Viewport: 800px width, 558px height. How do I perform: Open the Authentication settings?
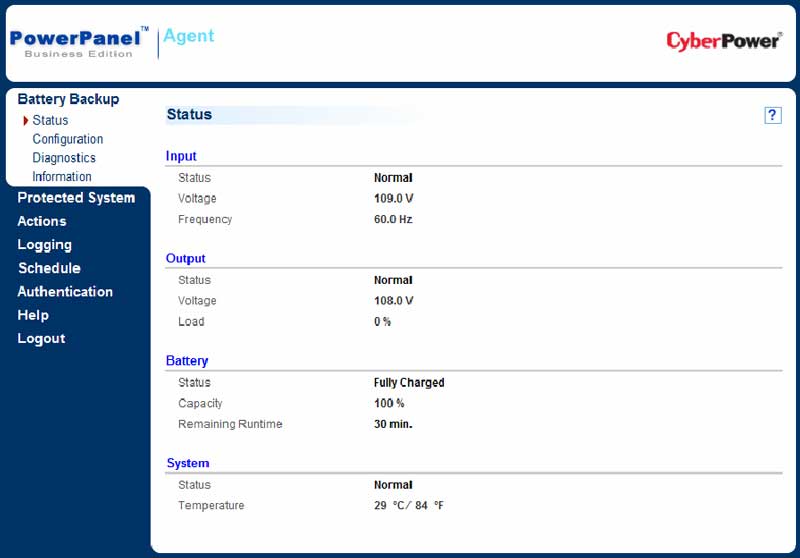pyautogui.click(x=65, y=292)
